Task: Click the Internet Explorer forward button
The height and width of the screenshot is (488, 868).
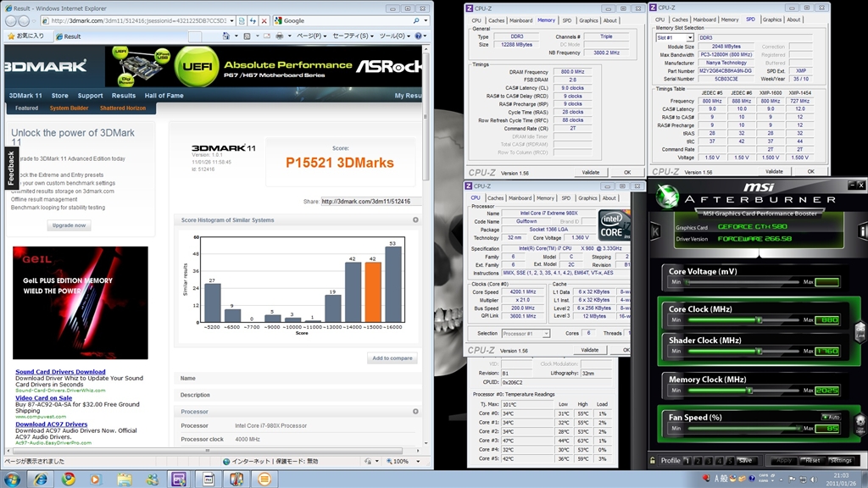Action: click(24, 21)
